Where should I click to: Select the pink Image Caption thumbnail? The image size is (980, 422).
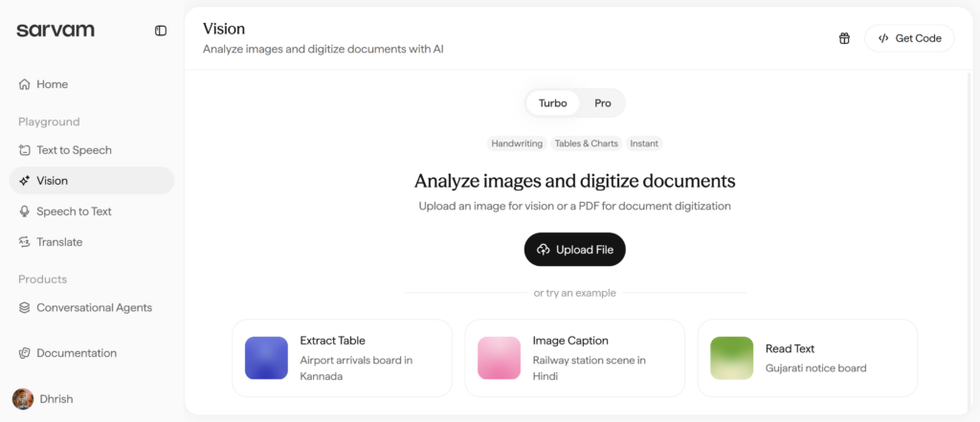(499, 358)
